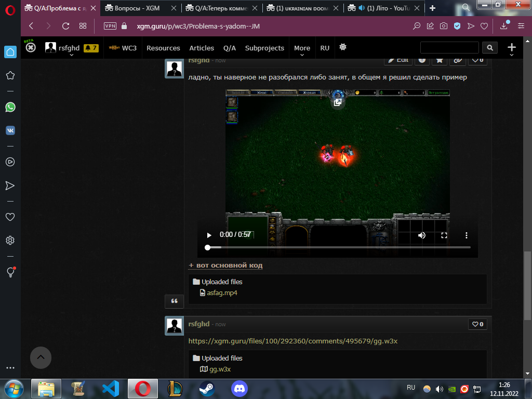Open the Pinboards edit-pin icon
This screenshot has height=399, width=532.
pos(430,26)
